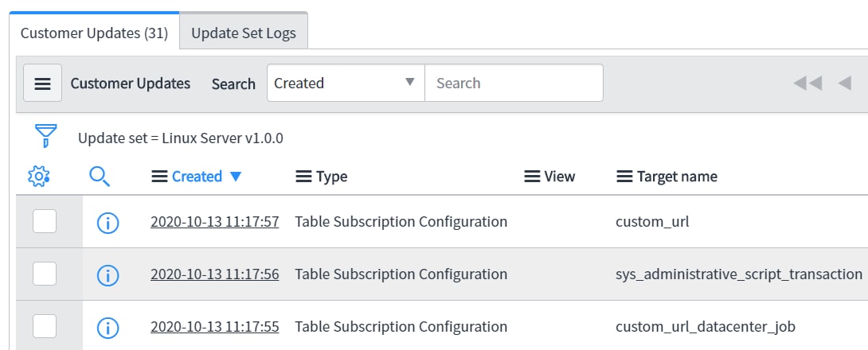The height and width of the screenshot is (350, 868).
Task: Switch to Update Set Logs tab
Action: (x=244, y=33)
